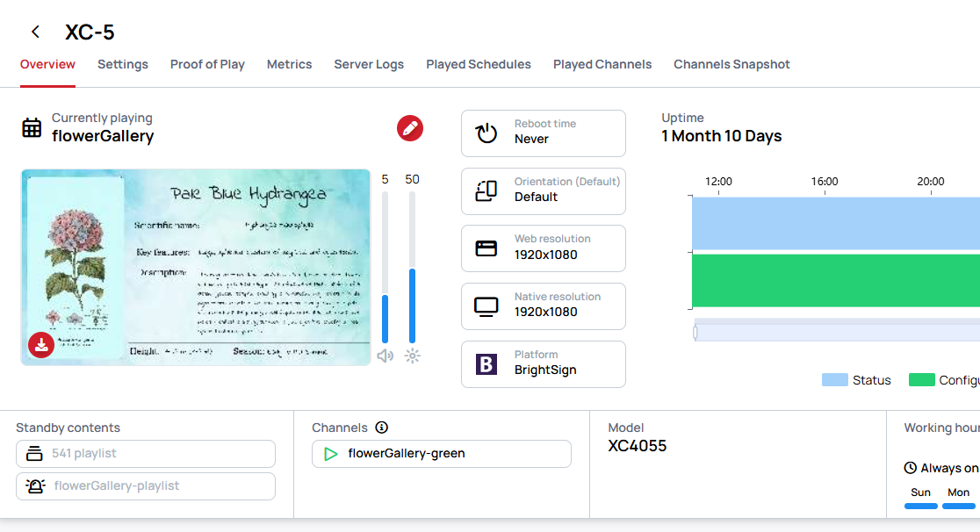Toggle the green Config legend swatch
Viewport: 980px width, 532px height.
pos(921,380)
